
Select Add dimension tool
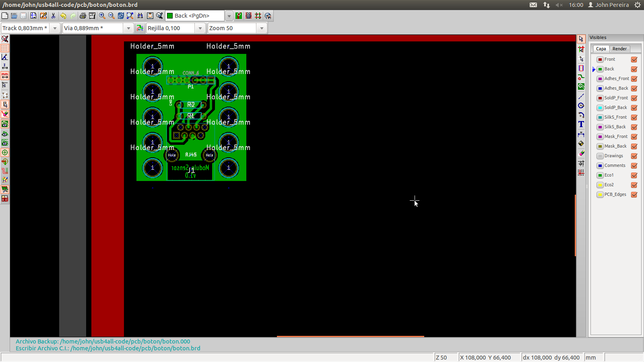(x=581, y=134)
